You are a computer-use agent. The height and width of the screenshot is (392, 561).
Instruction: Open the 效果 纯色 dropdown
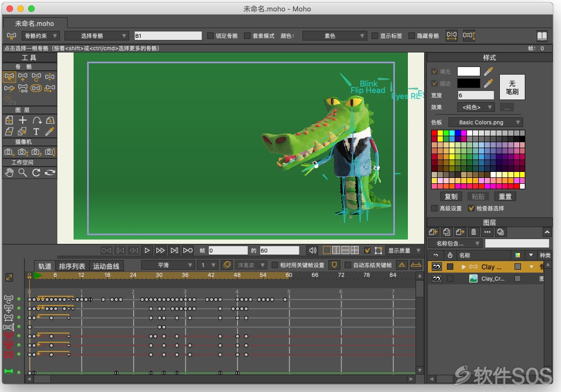point(476,107)
